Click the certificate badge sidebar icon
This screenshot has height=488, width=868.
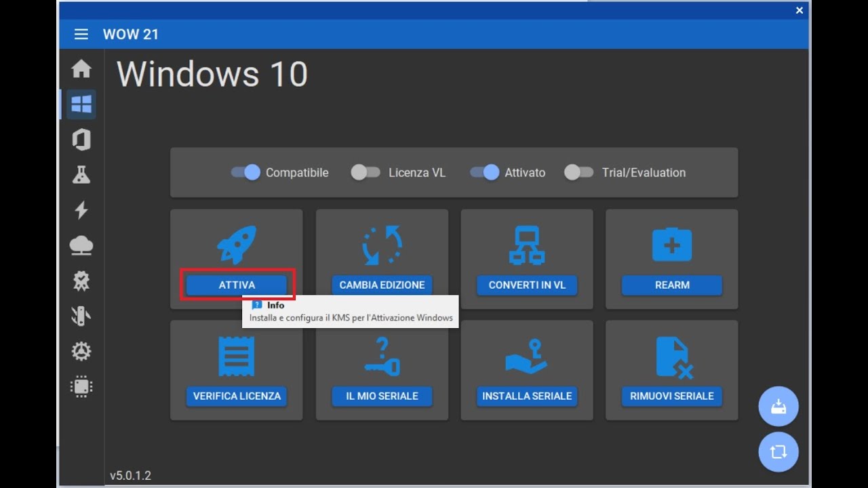[81, 281]
